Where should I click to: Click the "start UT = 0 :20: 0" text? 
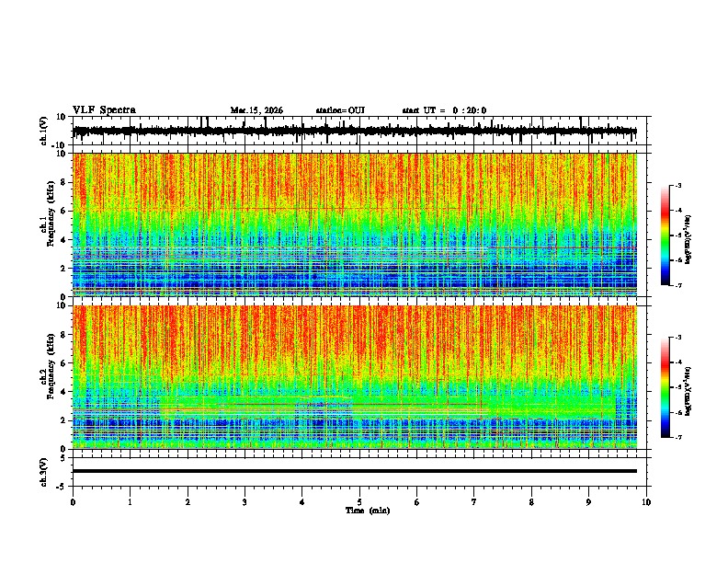click(444, 110)
